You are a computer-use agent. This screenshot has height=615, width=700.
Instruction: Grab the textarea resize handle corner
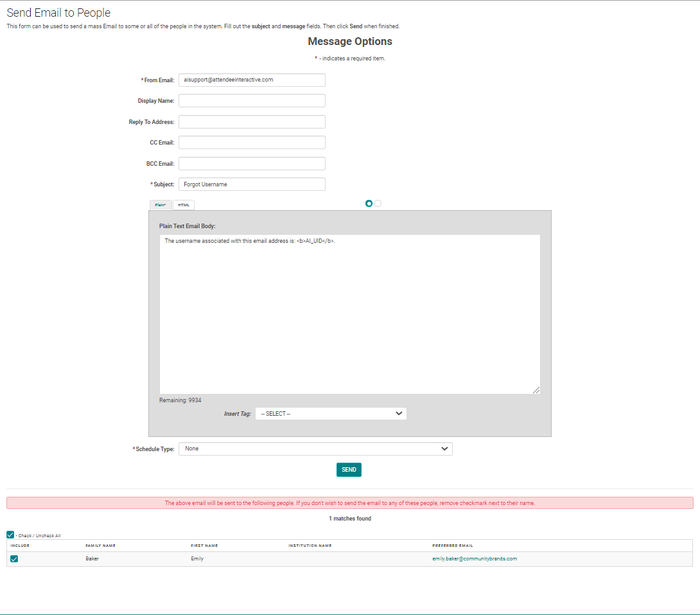[536, 390]
